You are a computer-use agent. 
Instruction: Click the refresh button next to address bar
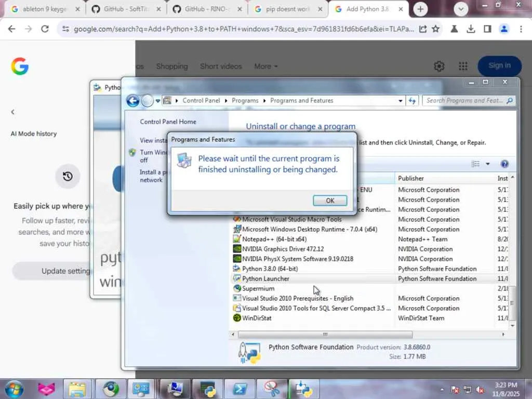(412, 101)
